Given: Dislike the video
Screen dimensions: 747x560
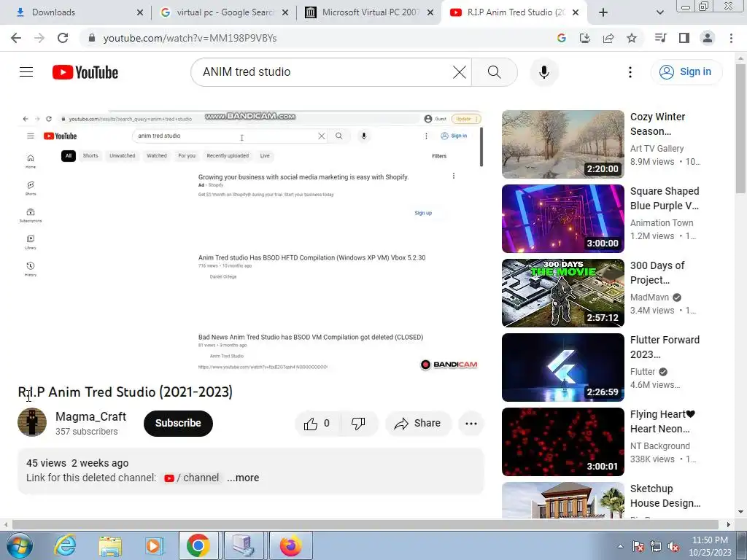Looking at the screenshot, I should coord(358,424).
